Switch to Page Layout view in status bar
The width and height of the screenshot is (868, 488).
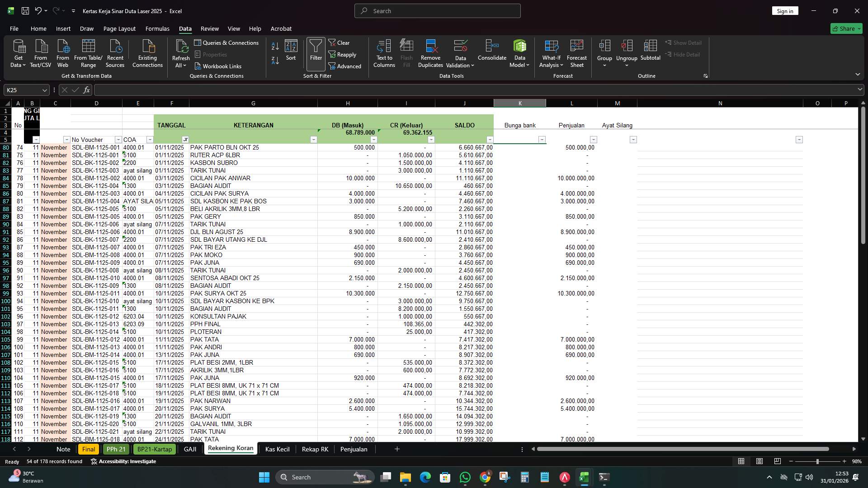pyautogui.click(x=759, y=461)
